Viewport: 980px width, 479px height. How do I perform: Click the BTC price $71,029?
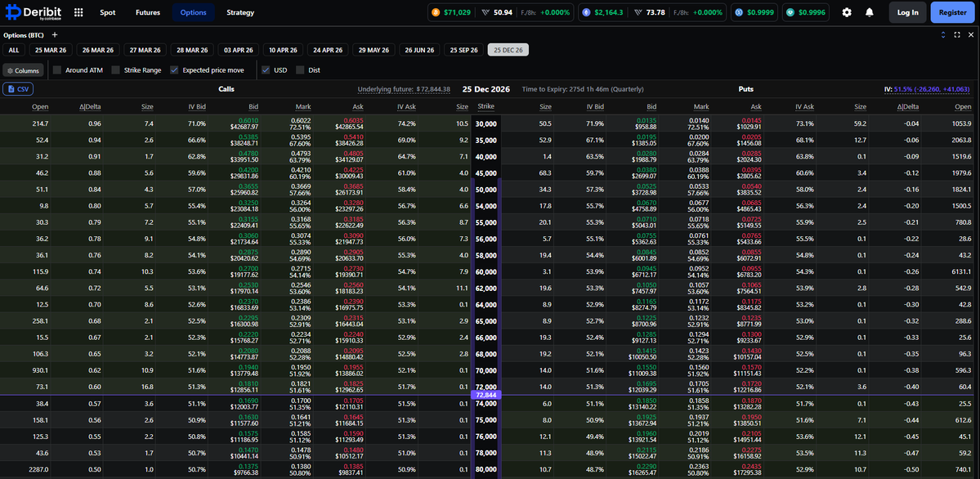(x=457, y=12)
